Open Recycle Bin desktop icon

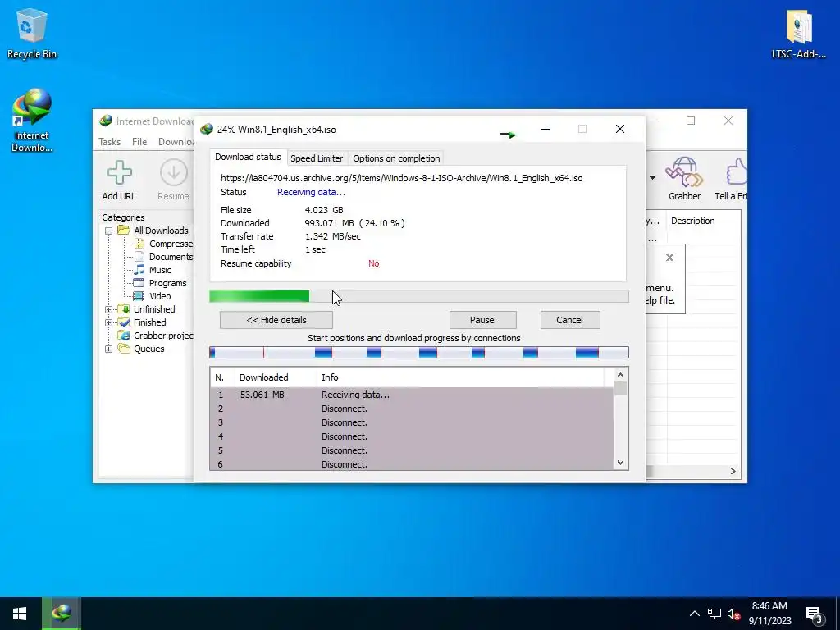(x=32, y=34)
